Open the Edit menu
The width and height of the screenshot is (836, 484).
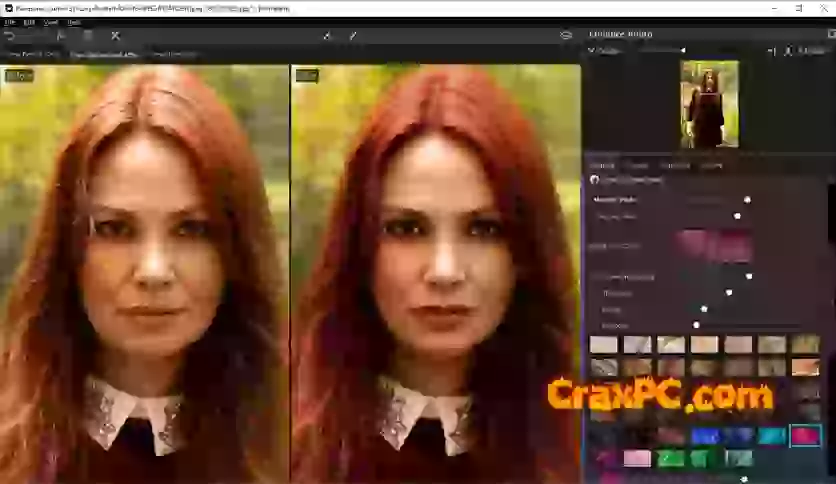(29, 22)
